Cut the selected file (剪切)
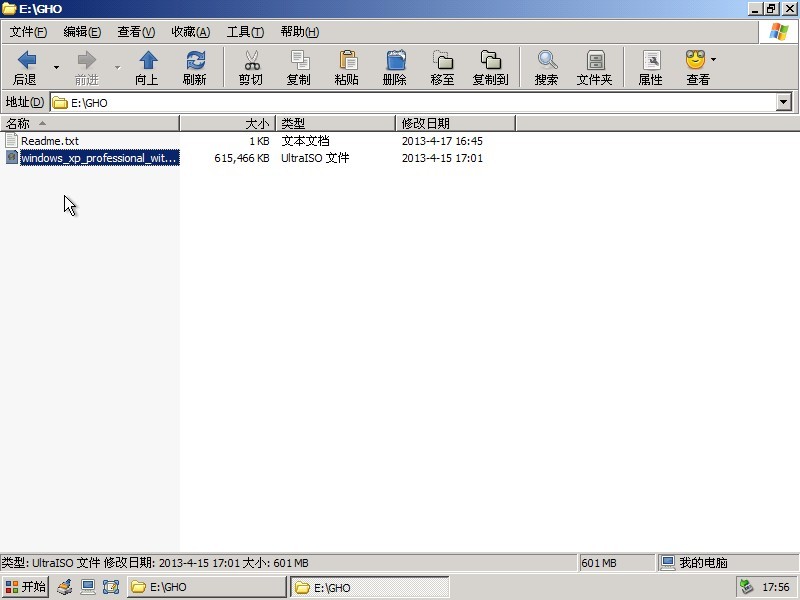Screen dimensions: 800x600 (251, 67)
